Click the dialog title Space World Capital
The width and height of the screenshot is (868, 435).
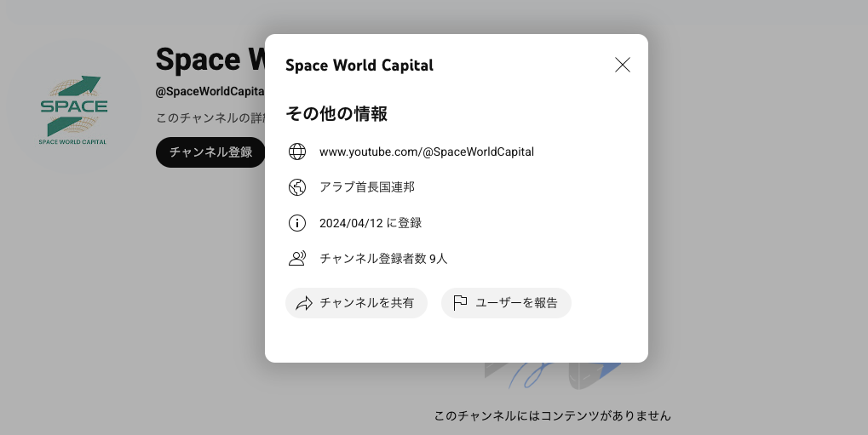(359, 66)
